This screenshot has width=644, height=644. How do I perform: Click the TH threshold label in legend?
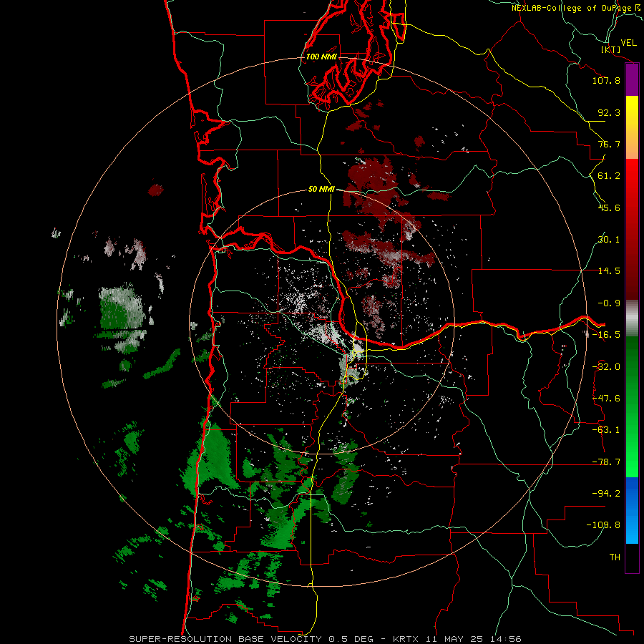click(x=615, y=557)
